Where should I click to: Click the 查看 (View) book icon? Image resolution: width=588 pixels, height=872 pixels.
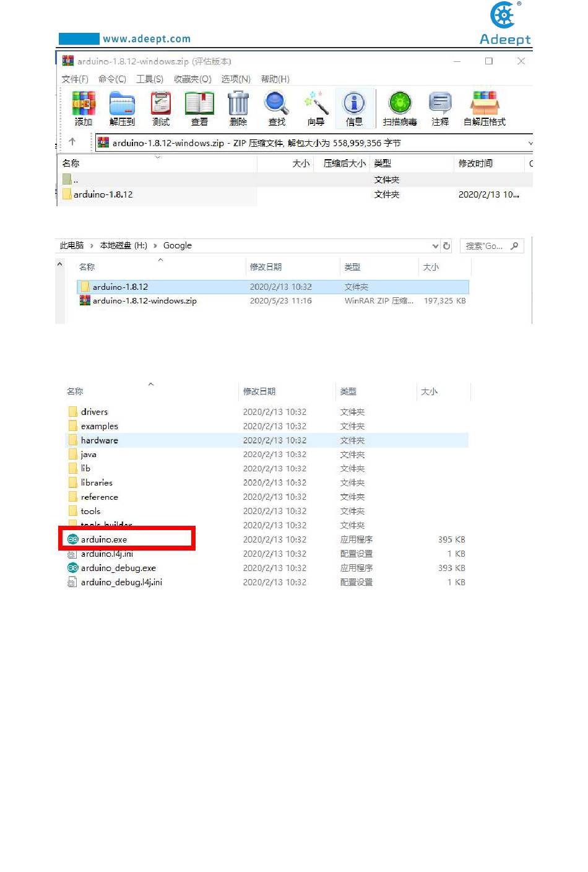point(199,103)
